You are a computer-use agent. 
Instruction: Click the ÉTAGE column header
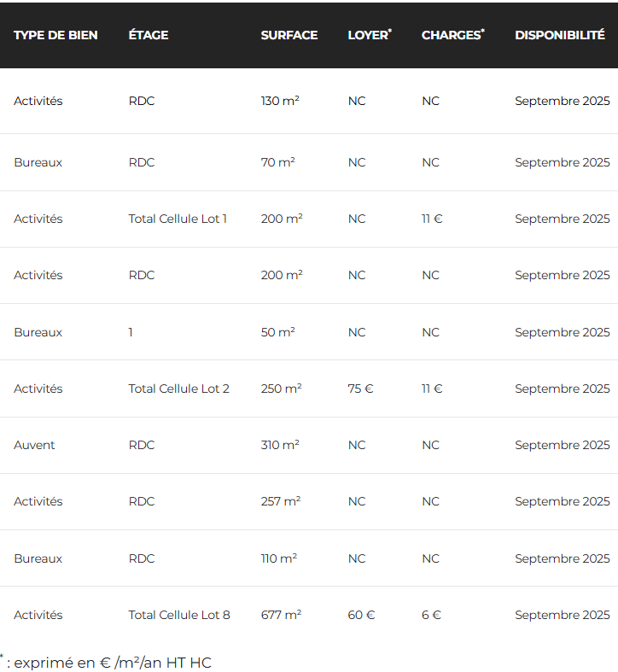pos(149,34)
